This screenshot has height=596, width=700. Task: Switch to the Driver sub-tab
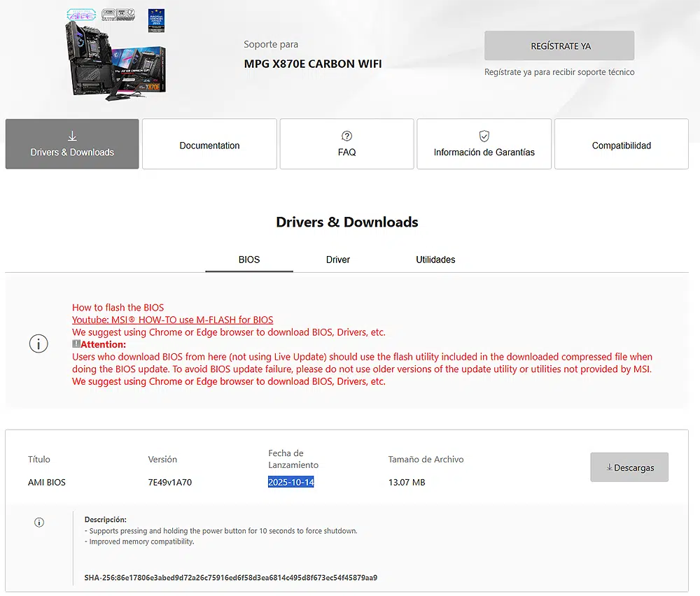tap(337, 260)
